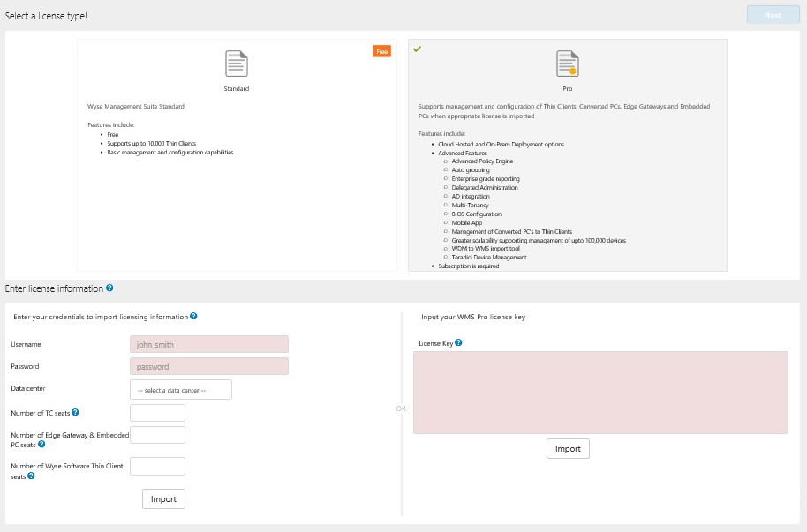Image resolution: width=807 pixels, height=532 pixels.
Task: Click 'Management of Converted PC's to Thin Clients'
Action: [511, 231]
